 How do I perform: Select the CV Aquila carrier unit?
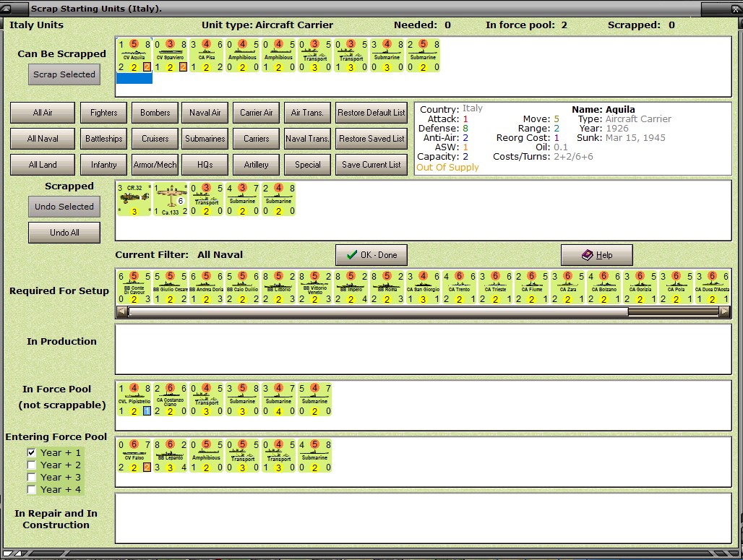pyautogui.click(x=134, y=56)
